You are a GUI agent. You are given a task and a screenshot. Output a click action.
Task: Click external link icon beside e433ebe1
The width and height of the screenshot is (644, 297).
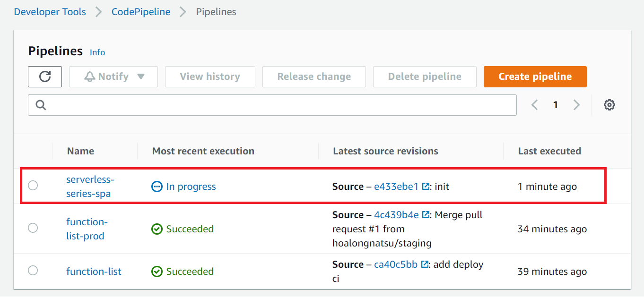click(x=426, y=187)
